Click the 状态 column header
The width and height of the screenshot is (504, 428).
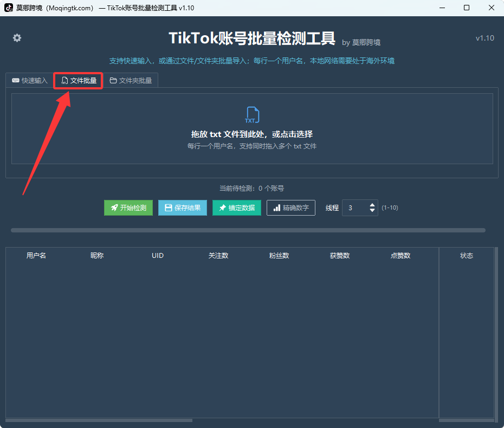click(x=467, y=256)
